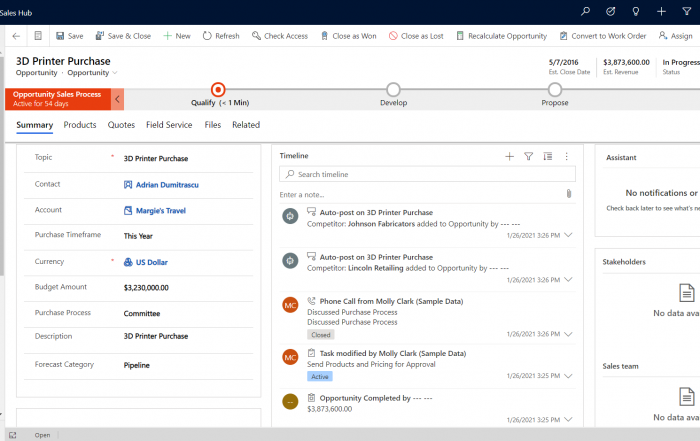Image resolution: width=700 pixels, height=441 pixels.
Task: Click Save & Close command
Action: 123,36
